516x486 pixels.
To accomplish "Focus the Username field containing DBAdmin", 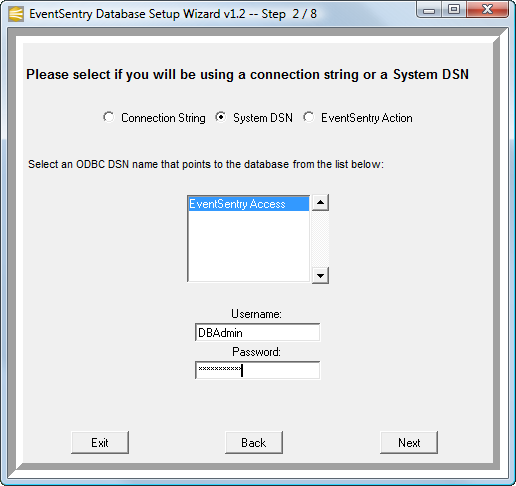I will (x=257, y=332).
